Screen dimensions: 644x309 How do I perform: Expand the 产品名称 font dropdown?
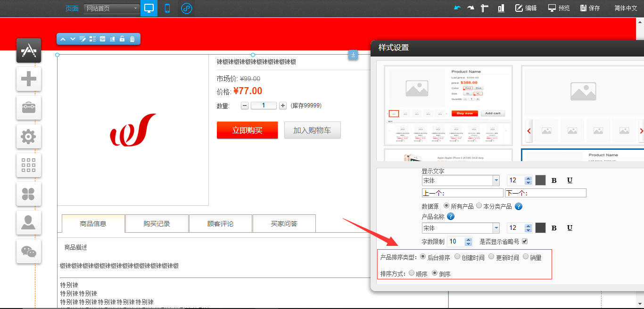coord(495,228)
